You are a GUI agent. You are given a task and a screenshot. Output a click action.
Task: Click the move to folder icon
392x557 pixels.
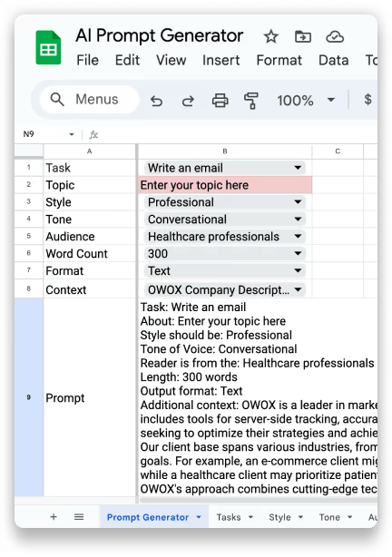[303, 36]
